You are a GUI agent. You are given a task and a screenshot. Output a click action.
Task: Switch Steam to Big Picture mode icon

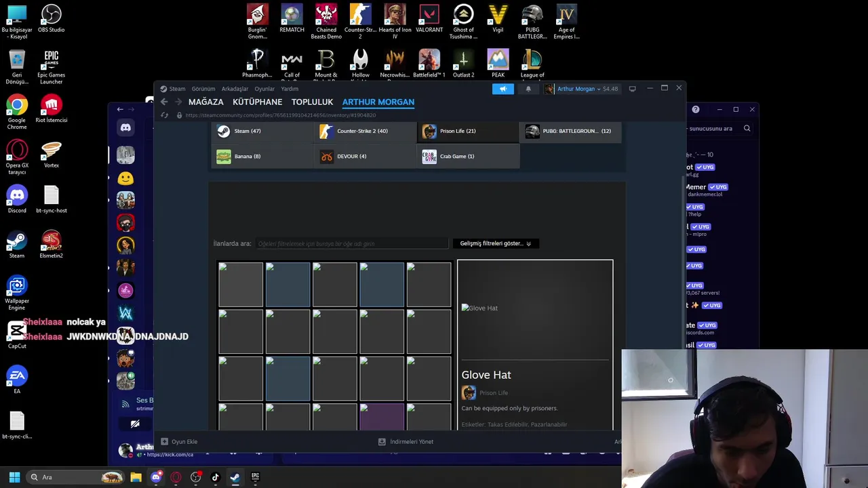coord(632,89)
